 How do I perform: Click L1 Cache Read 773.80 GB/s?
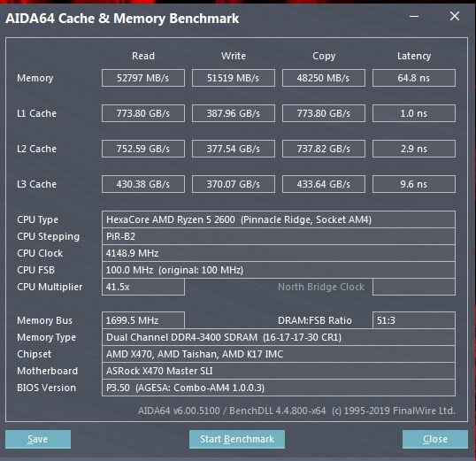coord(143,113)
